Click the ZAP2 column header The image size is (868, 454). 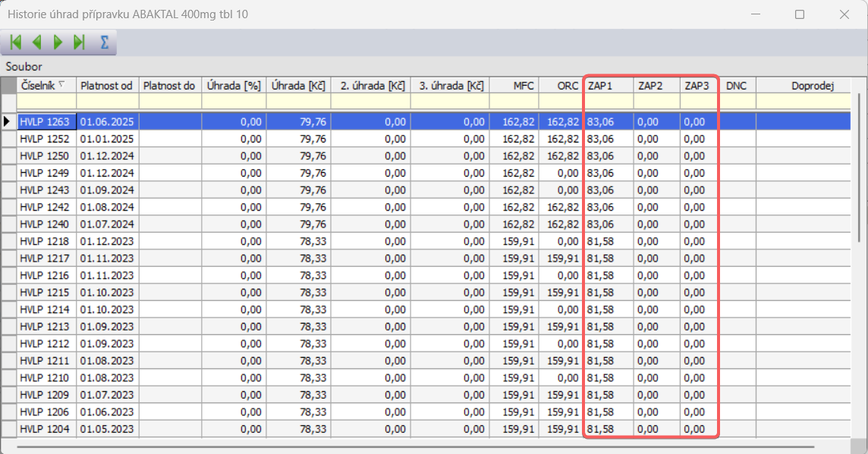coord(656,85)
